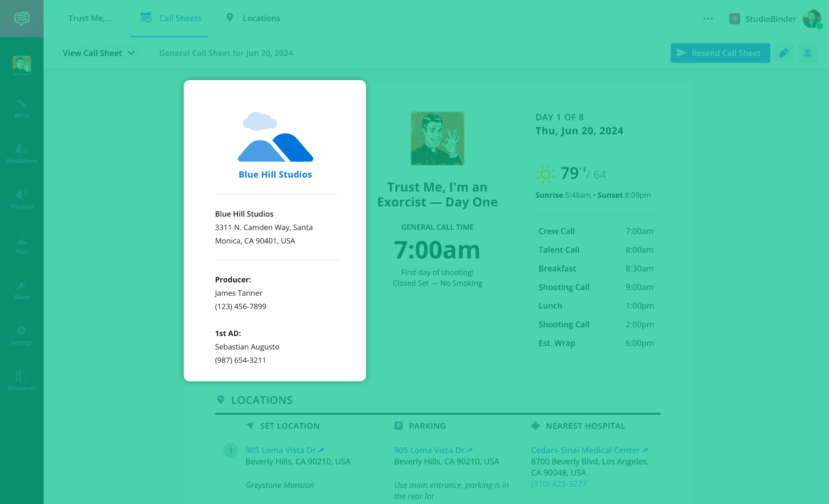Click the pencil edit call sheet icon

784,53
